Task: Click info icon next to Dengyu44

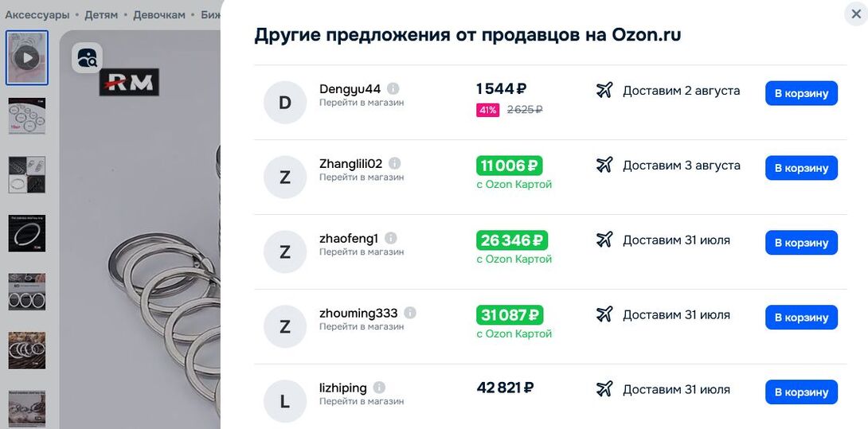Action: coord(393,88)
